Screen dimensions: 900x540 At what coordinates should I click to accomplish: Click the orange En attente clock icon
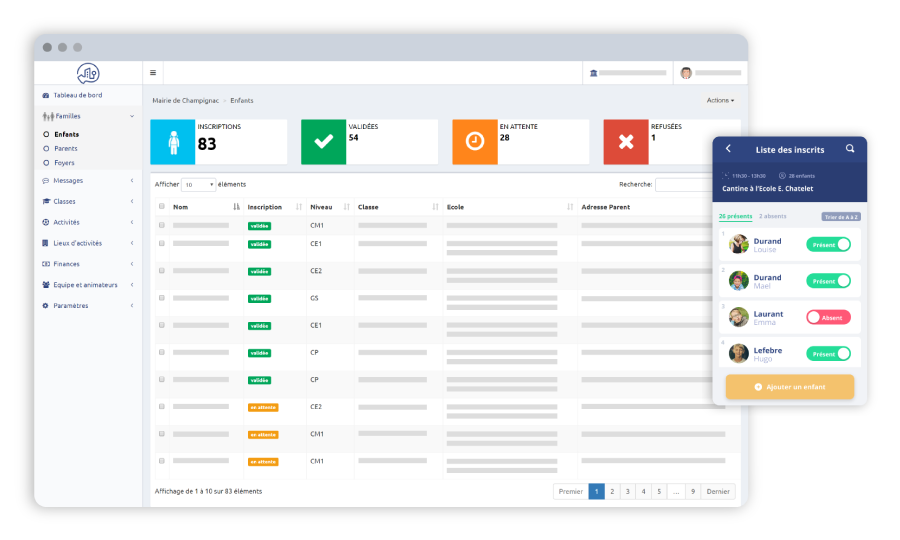click(475, 142)
